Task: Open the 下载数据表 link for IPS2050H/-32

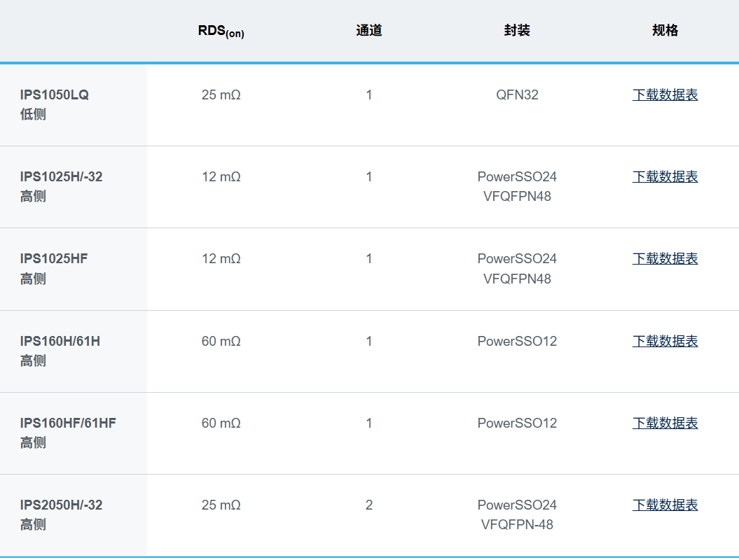Action: pyautogui.click(x=665, y=505)
